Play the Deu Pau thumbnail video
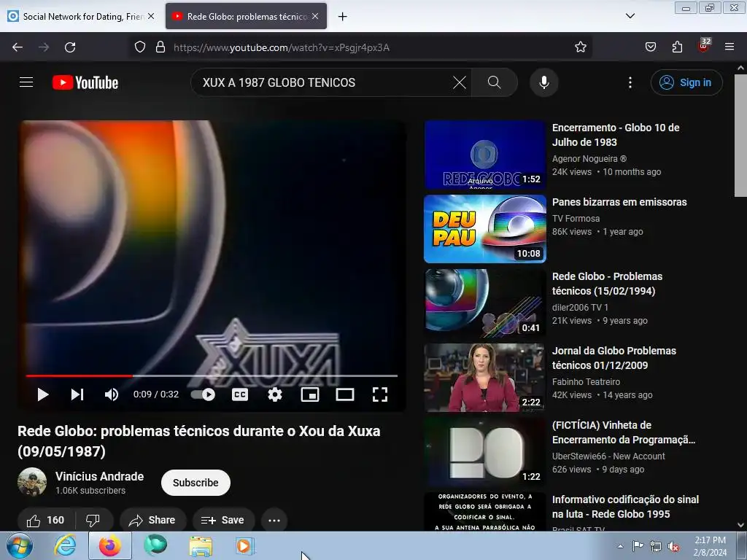Image resolution: width=747 pixels, height=560 pixels. [484, 229]
